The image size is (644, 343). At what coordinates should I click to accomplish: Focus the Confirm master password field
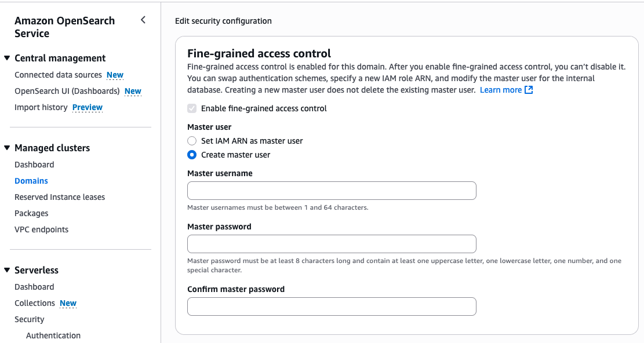coord(332,306)
